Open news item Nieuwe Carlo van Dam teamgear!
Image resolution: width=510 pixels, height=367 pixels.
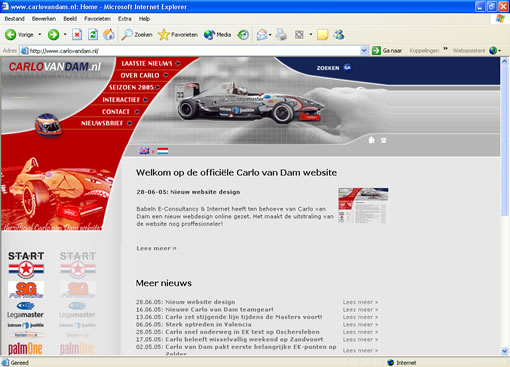(219, 309)
